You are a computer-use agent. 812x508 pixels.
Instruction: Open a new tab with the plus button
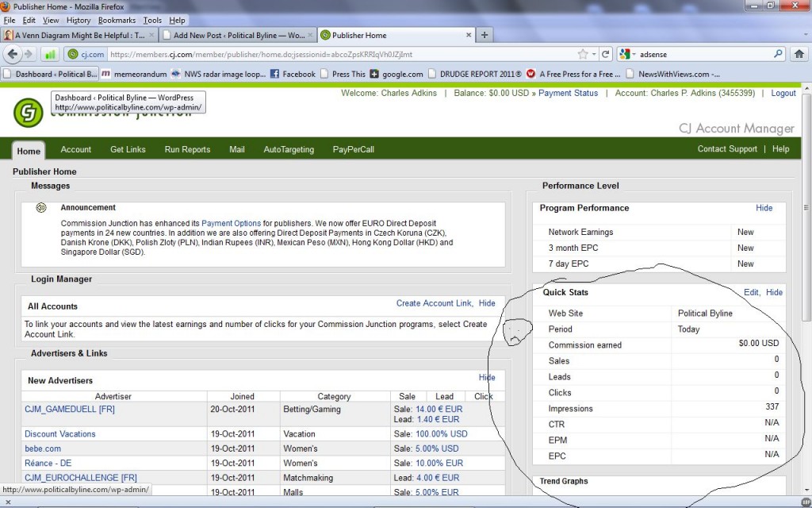[485, 35]
